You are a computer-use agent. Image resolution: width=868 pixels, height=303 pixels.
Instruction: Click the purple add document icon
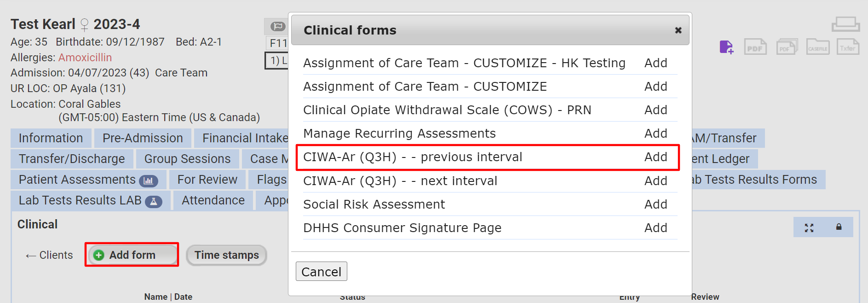726,47
